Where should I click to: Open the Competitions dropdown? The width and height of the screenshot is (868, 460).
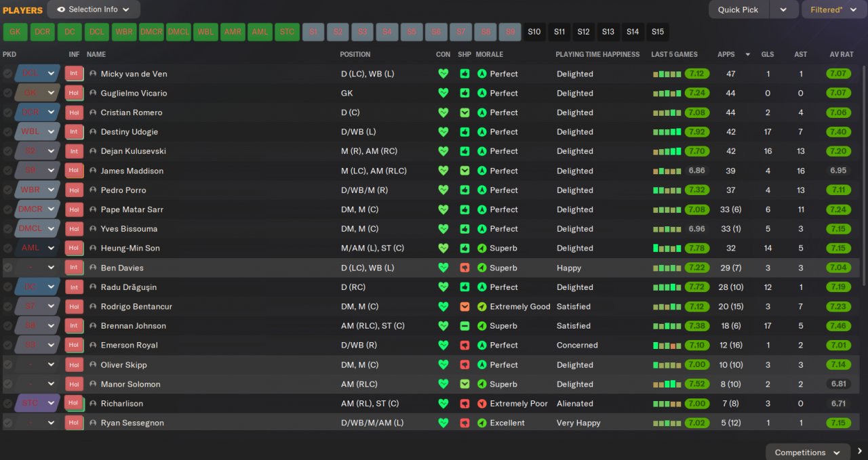tap(808, 452)
